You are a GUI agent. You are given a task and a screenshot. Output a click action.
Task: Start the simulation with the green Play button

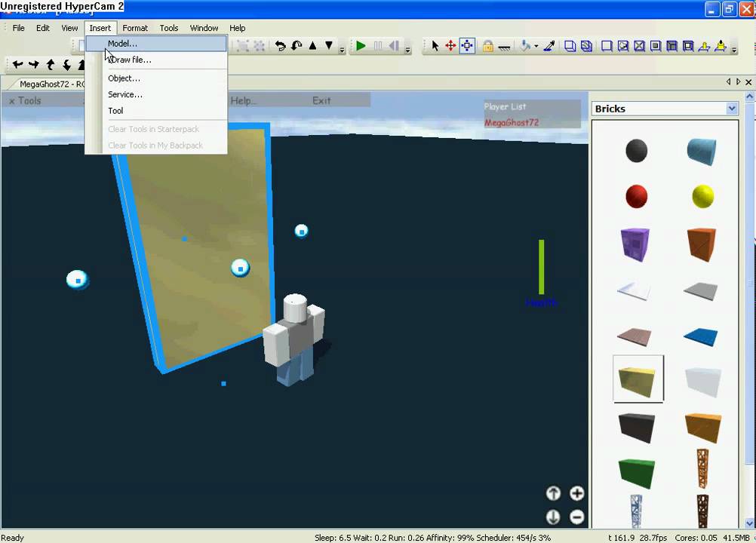coord(361,46)
